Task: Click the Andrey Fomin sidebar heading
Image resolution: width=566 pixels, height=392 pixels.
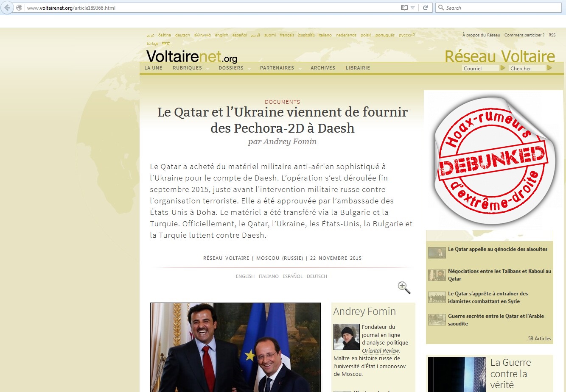Action: point(364,311)
